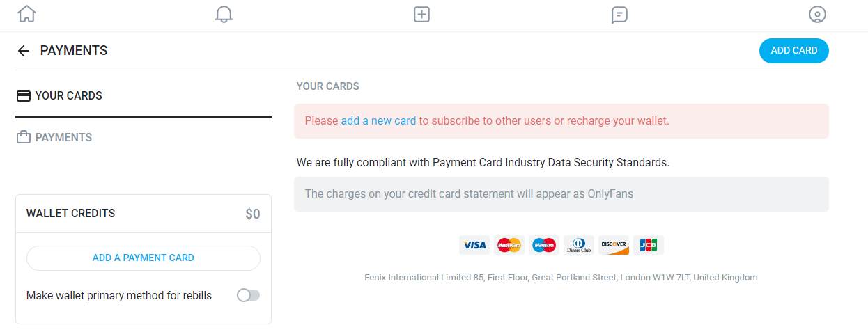This screenshot has height=332, width=868.
Task: Click the $0 wallet credits amount
Action: (x=253, y=214)
